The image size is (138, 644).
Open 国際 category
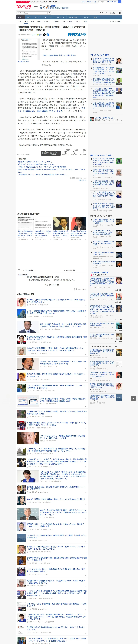(32, 21)
